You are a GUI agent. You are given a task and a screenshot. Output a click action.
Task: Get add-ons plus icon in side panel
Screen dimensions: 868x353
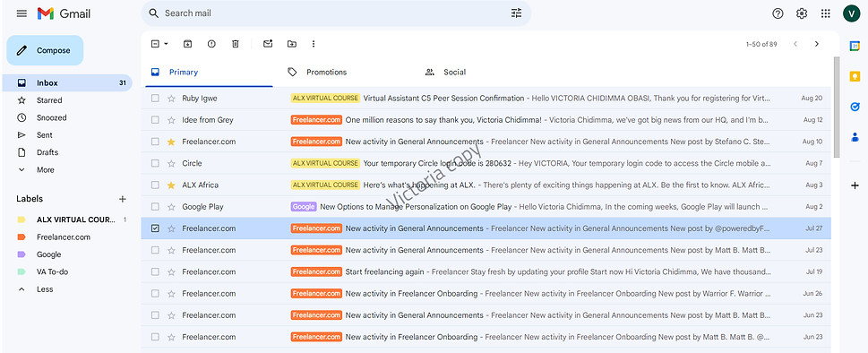pos(855,185)
